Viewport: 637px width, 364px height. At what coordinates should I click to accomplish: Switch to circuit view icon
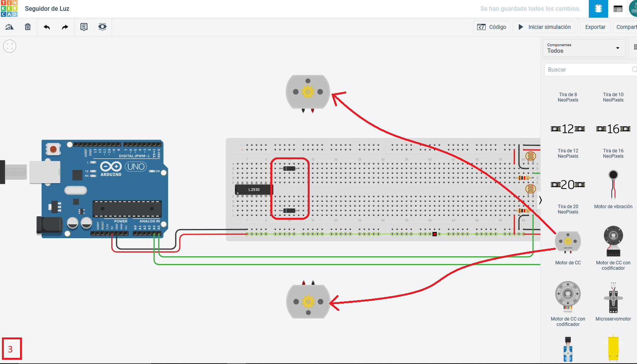pos(598,8)
